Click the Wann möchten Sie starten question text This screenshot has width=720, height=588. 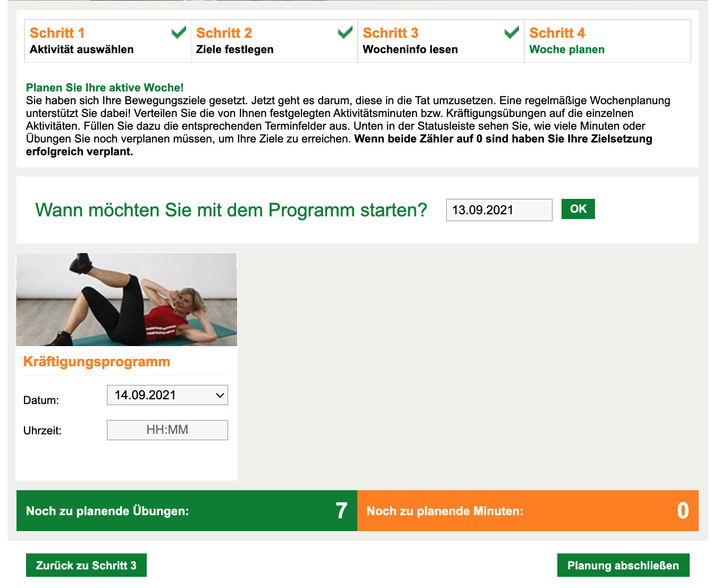(x=231, y=210)
